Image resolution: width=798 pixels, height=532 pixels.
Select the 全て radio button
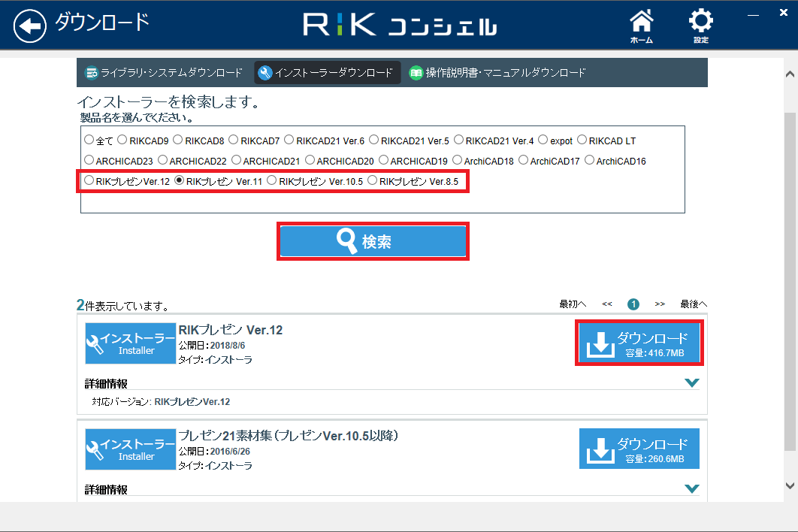89,140
